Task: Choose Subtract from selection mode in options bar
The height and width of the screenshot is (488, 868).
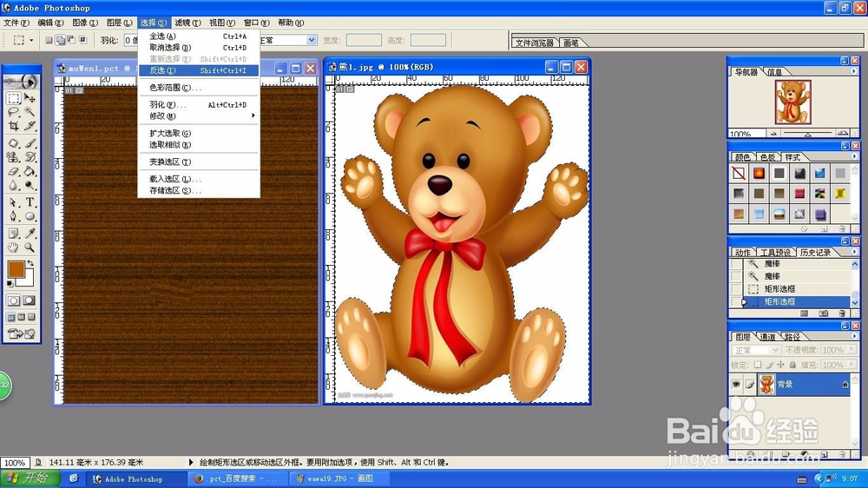Action: tap(71, 40)
